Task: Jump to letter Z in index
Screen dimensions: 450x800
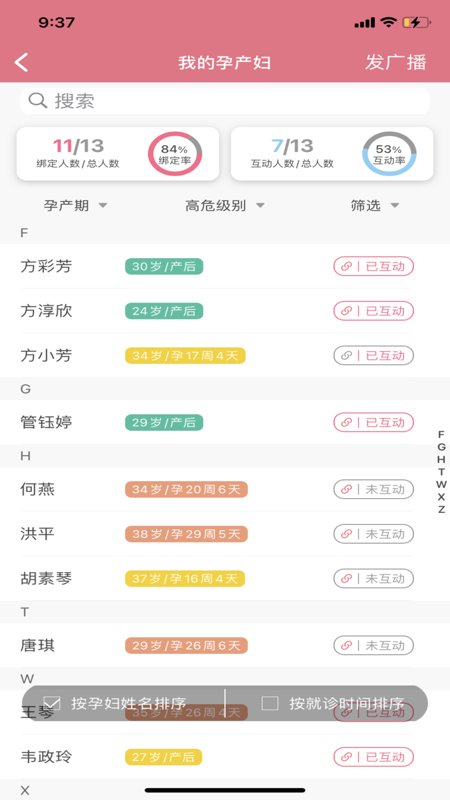Action: pos(441,509)
